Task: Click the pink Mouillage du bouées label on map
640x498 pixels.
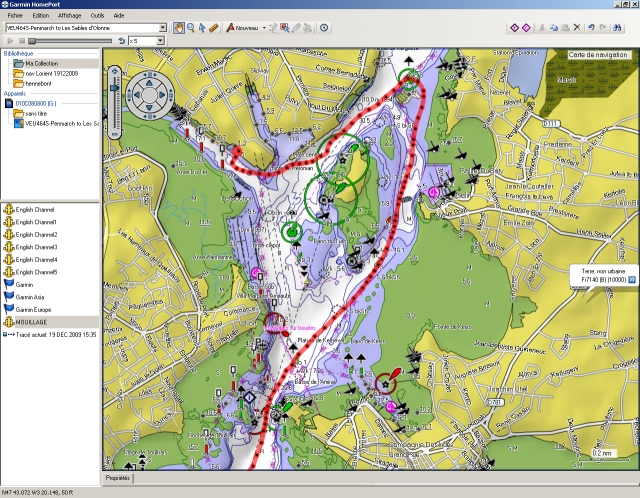Action: coord(290,328)
